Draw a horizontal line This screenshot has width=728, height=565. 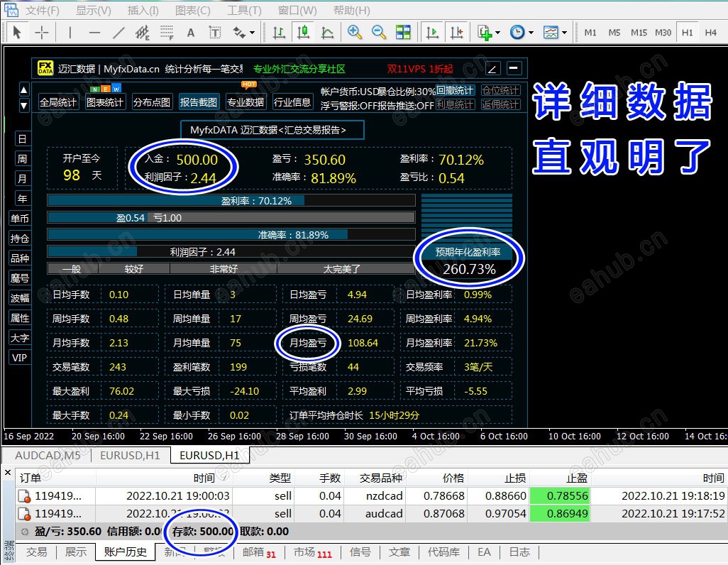point(94,33)
